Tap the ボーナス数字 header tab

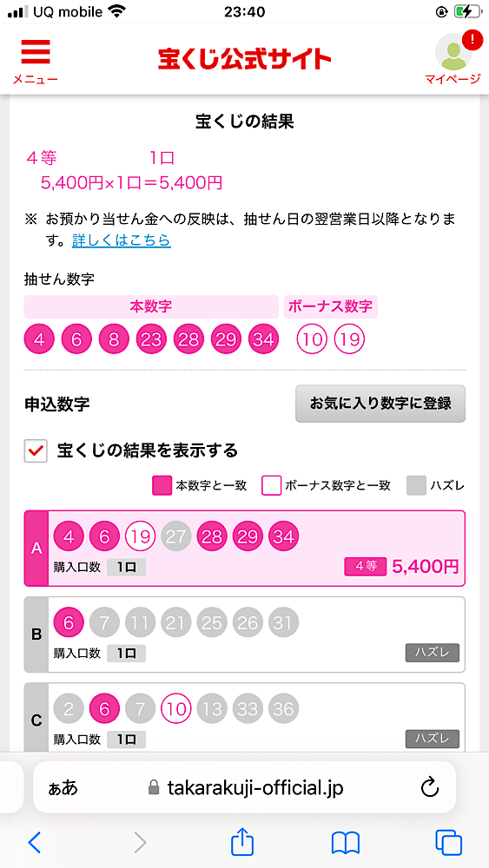(x=331, y=306)
